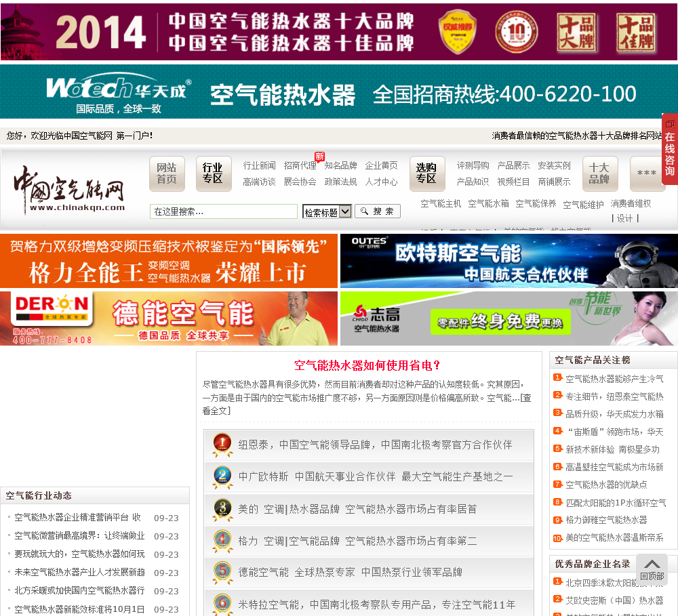Open 空气能主机 keyword link
Screen dimensions: 678x616
pos(441,203)
